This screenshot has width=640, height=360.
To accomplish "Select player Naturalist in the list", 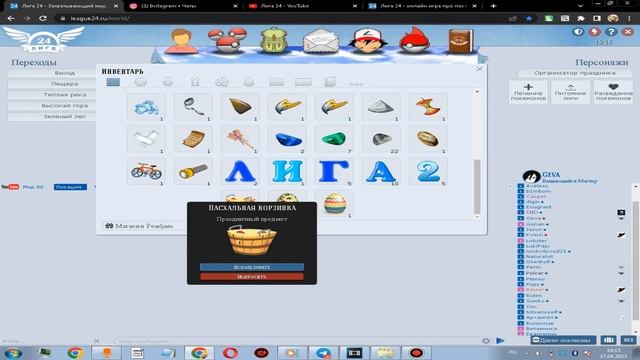I will coord(539,257).
